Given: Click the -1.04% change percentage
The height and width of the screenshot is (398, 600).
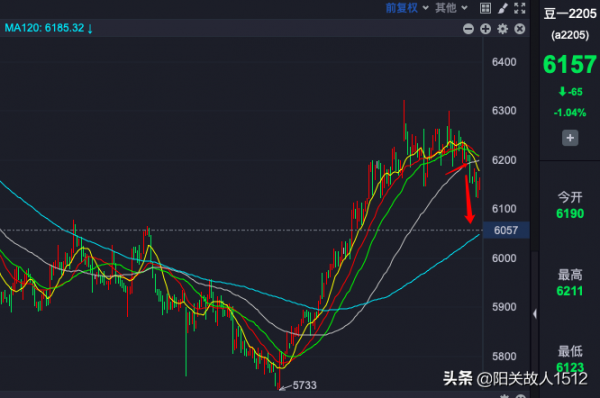Looking at the screenshot, I should click(570, 113).
